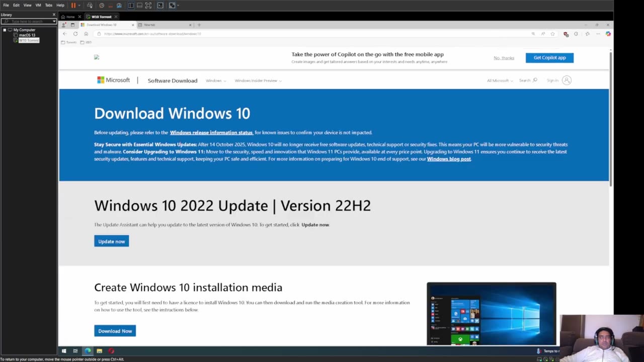Open the Windows release information status link
This screenshot has height=362, width=644.
(x=211, y=133)
